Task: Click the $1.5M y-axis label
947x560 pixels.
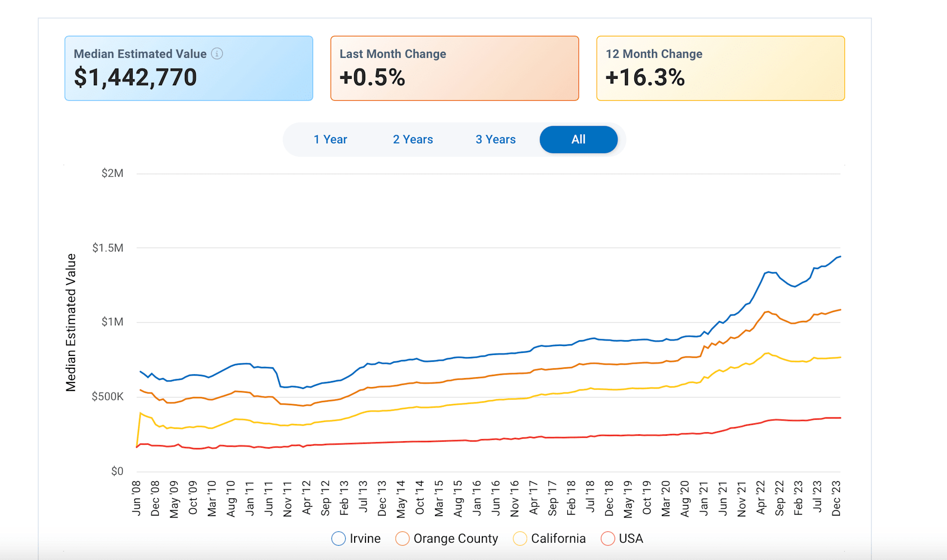Action: point(108,248)
